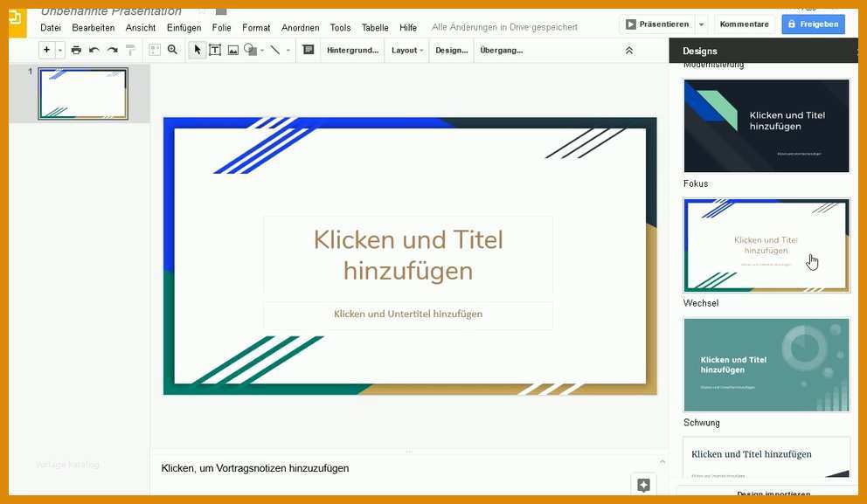This screenshot has width=867, height=504.
Task: Pick the text box tool
Action: point(215,51)
